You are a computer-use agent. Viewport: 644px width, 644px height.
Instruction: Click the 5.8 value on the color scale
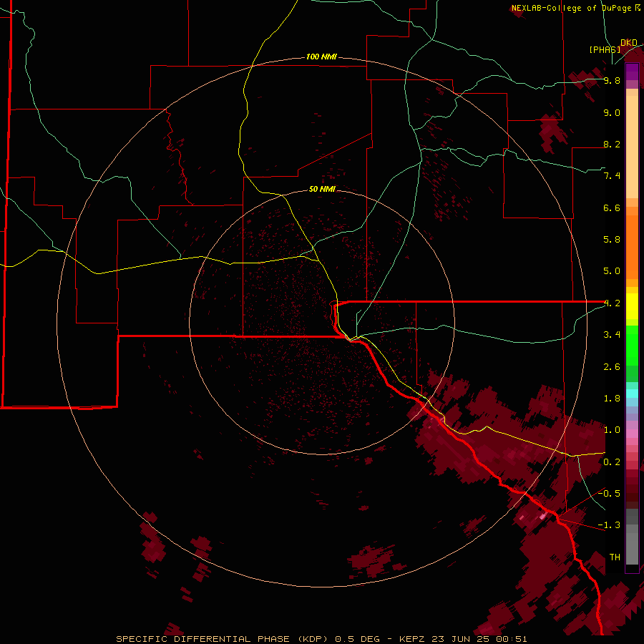pos(612,240)
